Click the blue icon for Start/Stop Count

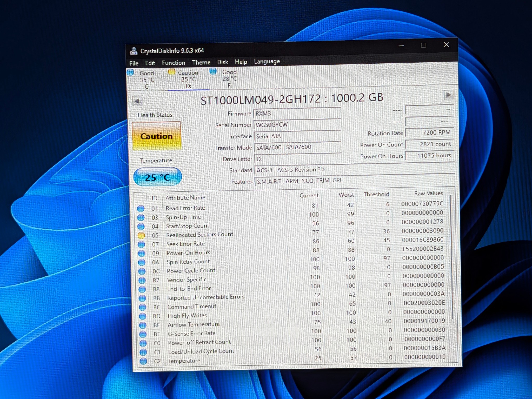pos(141,227)
